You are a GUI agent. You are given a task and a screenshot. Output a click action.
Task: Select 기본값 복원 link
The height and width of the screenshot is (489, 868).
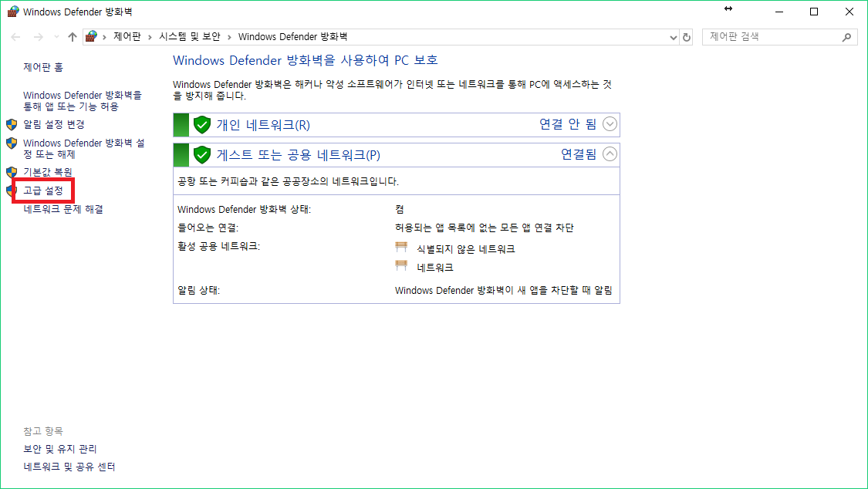click(48, 172)
